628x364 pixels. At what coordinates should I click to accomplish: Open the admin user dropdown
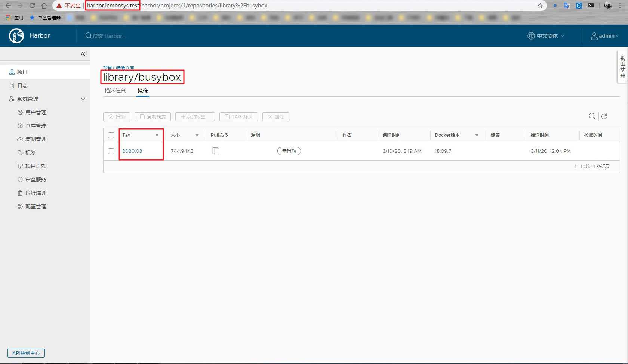tap(604, 36)
